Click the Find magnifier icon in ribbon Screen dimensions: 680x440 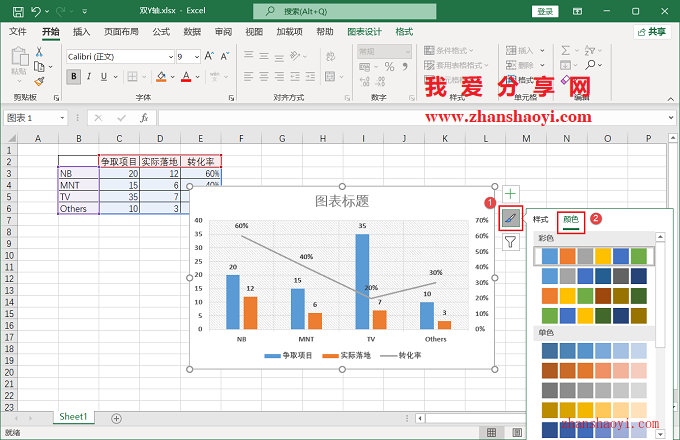click(x=590, y=65)
